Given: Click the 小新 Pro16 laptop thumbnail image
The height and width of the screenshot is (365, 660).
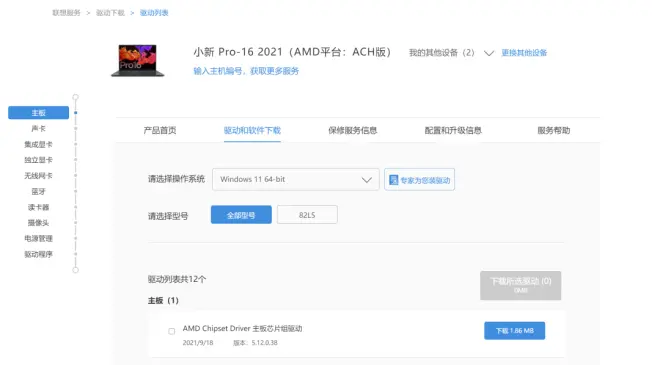Looking at the screenshot, I should click(x=138, y=60).
